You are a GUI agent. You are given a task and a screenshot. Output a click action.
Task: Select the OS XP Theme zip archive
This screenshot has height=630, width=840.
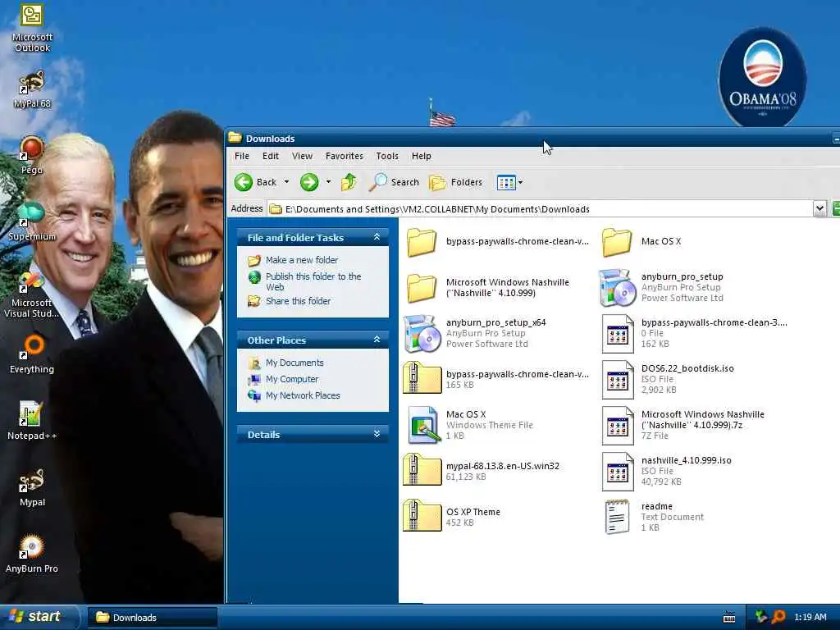[452, 517]
